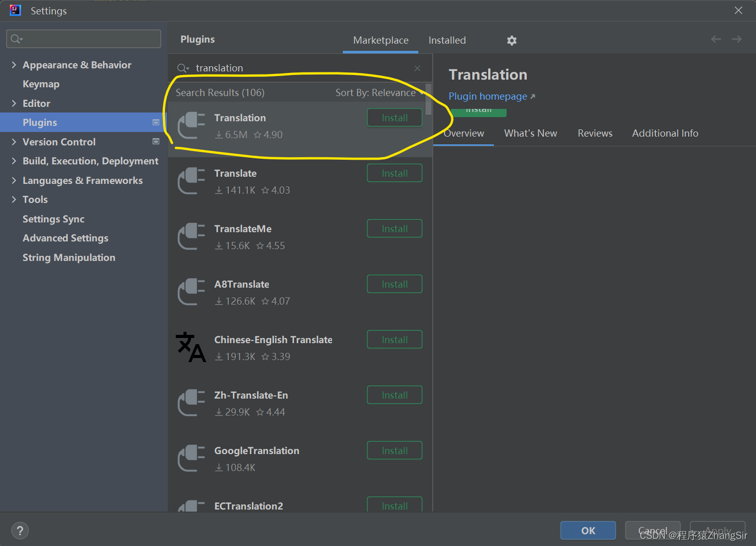Open the What's New tab
756x546 pixels.
pyautogui.click(x=530, y=133)
